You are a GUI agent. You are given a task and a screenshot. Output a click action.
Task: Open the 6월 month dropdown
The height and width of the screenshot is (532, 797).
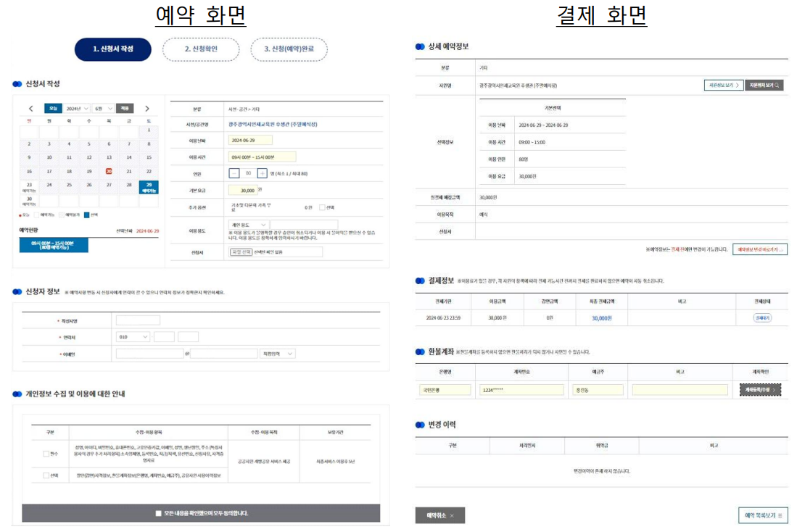tap(103, 108)
